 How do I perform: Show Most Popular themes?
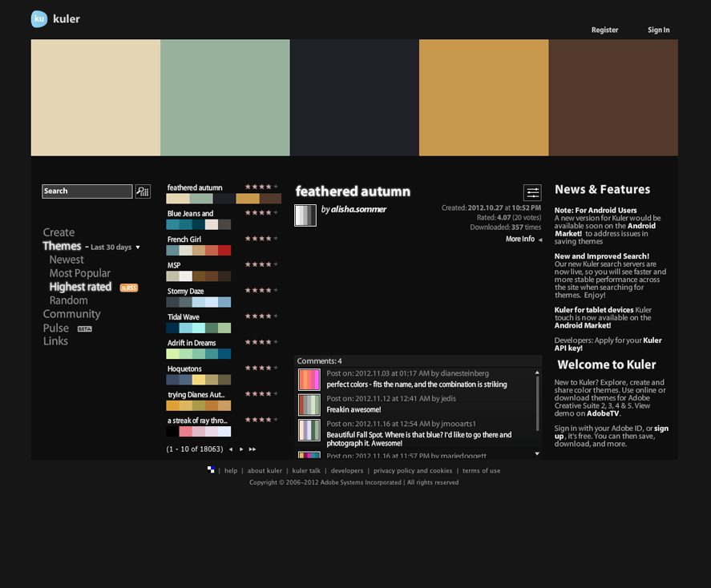80,273
